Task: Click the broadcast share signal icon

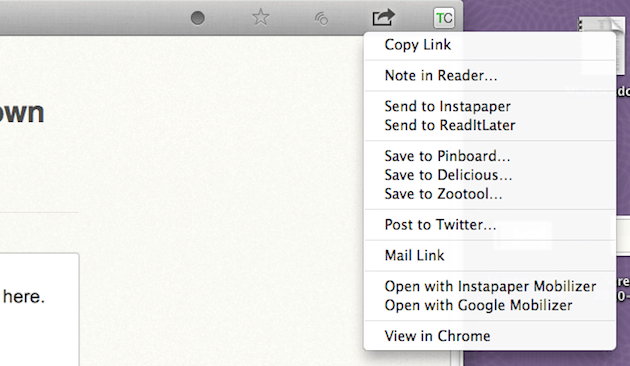Action: pos(321,18)
